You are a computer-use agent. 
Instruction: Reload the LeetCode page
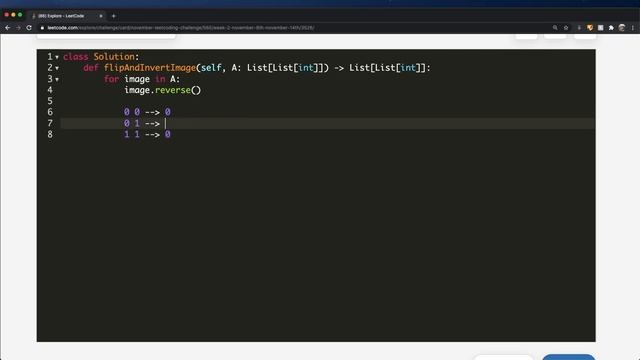tap(29, 28)
